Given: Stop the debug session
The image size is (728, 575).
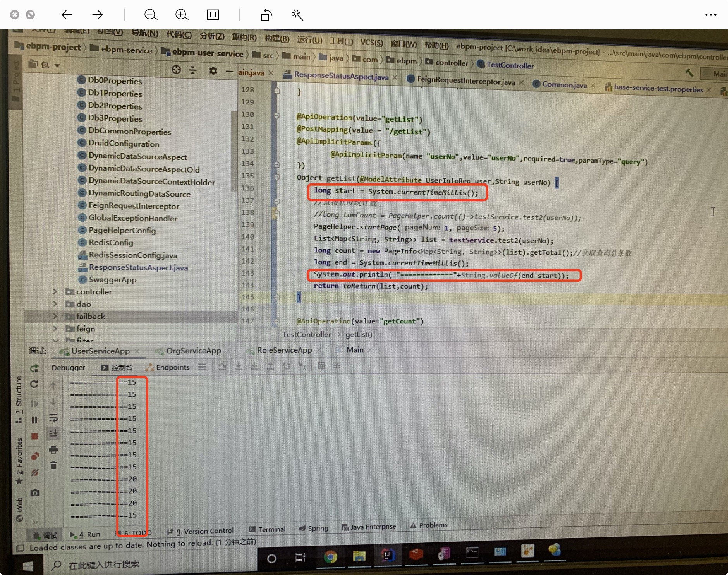Looking at the screenshot, I should pos(34,436).
